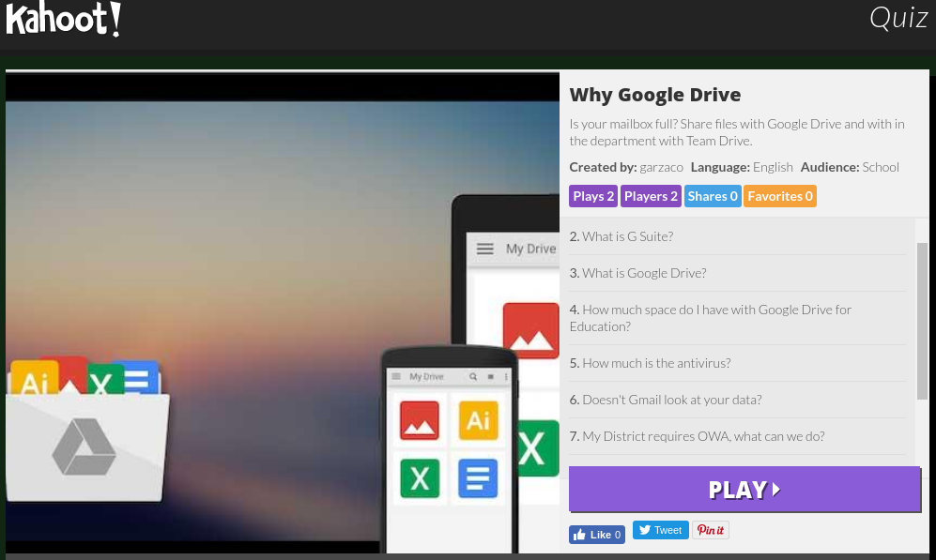Click the Favorites 0 badge
The image size is (936, 560).
(x=779, y=196)
